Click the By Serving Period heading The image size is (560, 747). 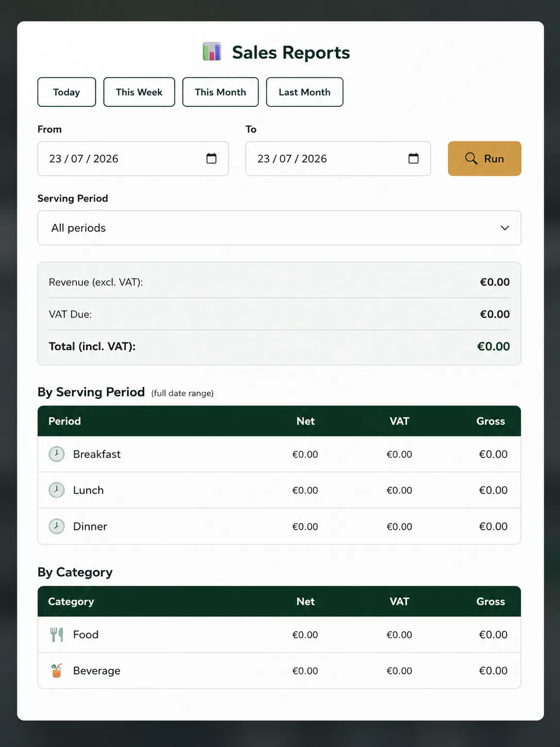[91, 392]
